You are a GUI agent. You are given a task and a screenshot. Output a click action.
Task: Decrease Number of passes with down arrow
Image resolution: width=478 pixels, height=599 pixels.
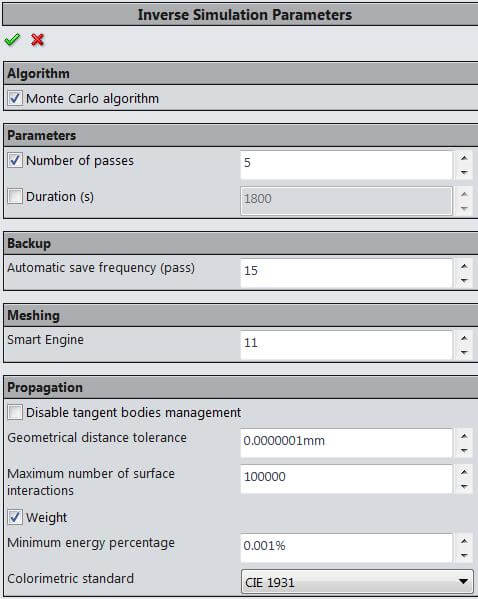464,172
